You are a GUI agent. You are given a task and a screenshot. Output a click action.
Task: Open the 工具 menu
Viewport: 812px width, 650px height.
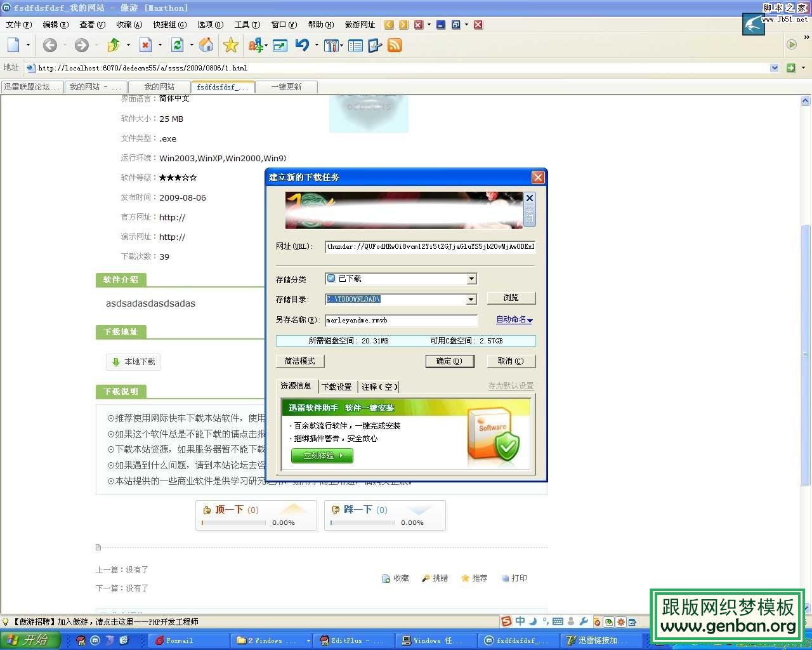(x=246, y=25)
